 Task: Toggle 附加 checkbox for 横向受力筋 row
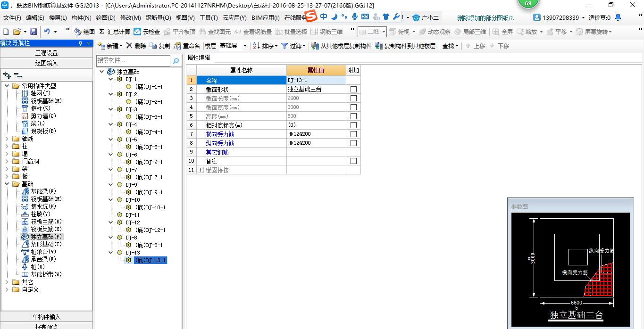353,134
